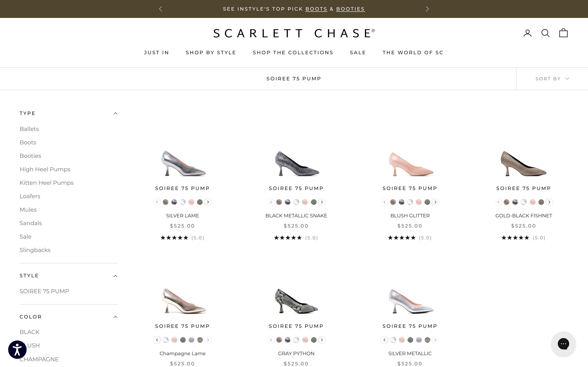
Task: Collapse the TYPE filter section
Action: pyautogui.click(x=116, y=113)
